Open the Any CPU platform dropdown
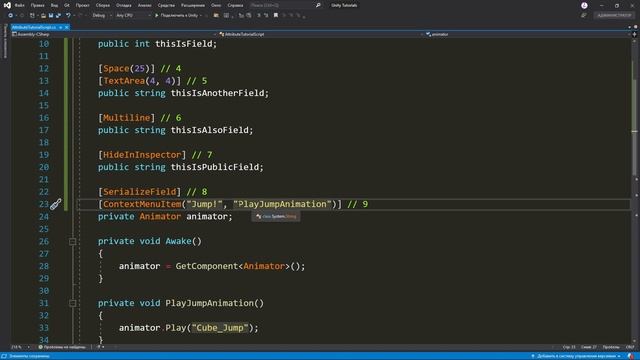Viewport: 640px width, 360px height. click(133, 16)
